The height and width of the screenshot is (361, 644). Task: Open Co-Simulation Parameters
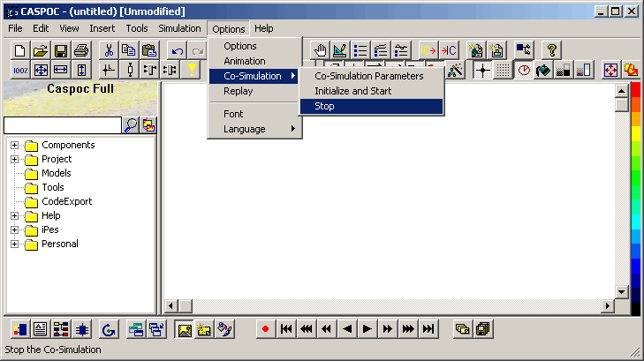click(x=371, y=76)
